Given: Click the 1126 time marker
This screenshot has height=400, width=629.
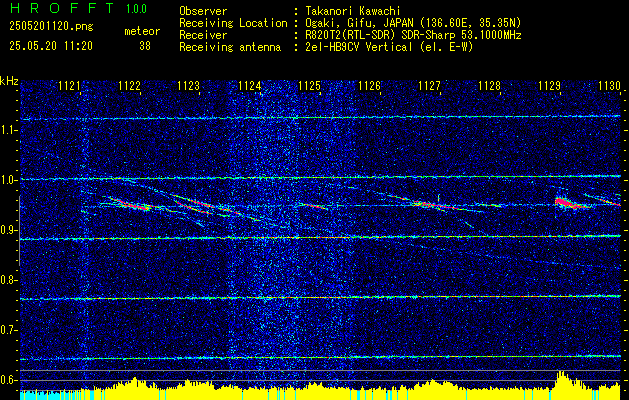Looking at the screenshot, I should [369, 85].
